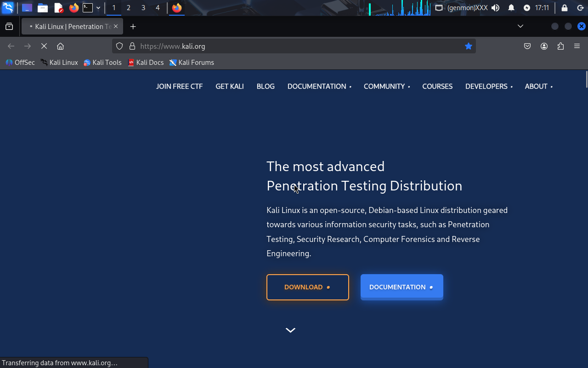Click the URL address bar

pyautogui.click(x=294, y=46)
